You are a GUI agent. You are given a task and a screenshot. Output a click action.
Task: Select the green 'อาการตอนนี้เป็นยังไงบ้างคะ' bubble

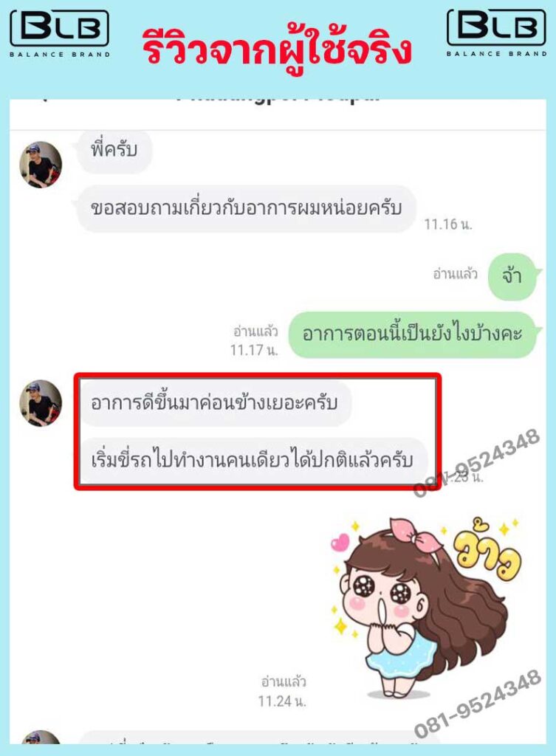(413, 334)
